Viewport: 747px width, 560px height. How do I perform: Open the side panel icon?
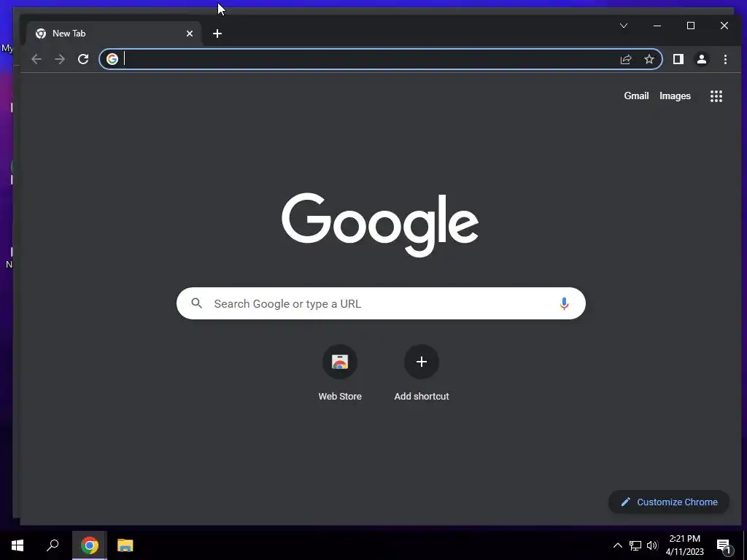[x=678, y=59]
